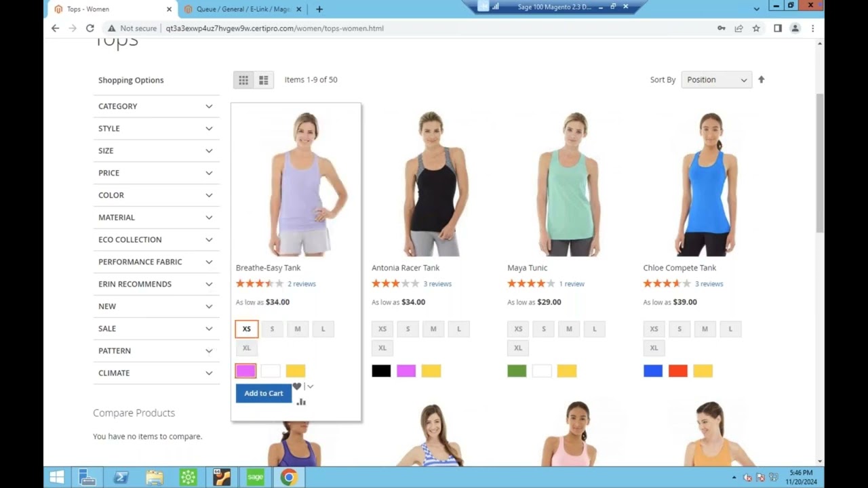868x488 pixels.
Task: Open Chrome profile avatar
Action: [795, 28]
